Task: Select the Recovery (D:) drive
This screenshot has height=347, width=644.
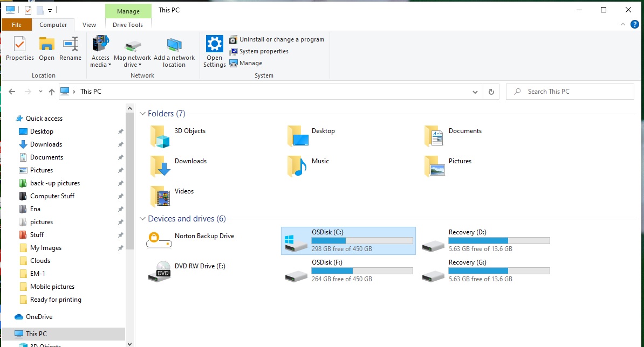Action: (x=486, y=241)
